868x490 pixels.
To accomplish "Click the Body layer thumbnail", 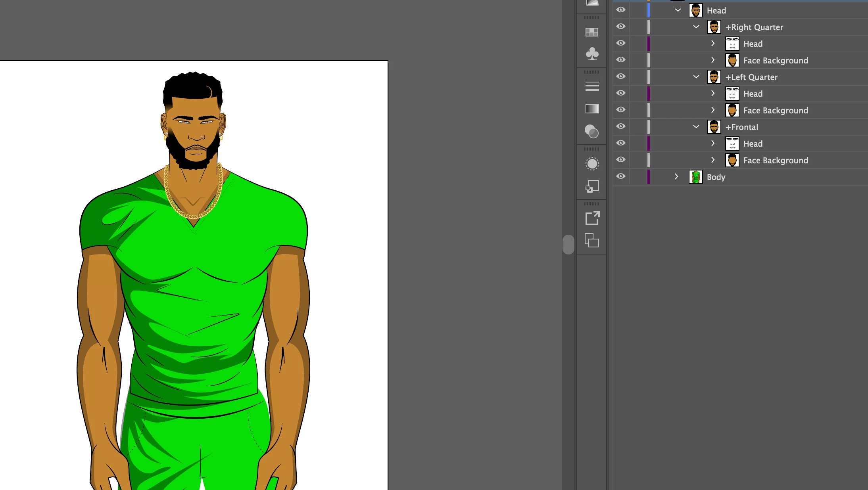I will pyautogui.click(x=695, y=177).
